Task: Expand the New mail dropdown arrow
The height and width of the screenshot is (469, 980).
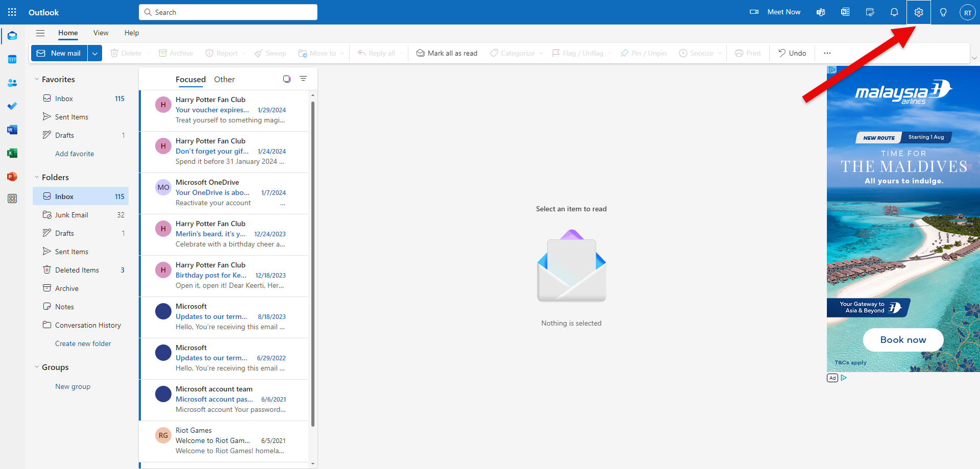Action: tap(95, 53)
